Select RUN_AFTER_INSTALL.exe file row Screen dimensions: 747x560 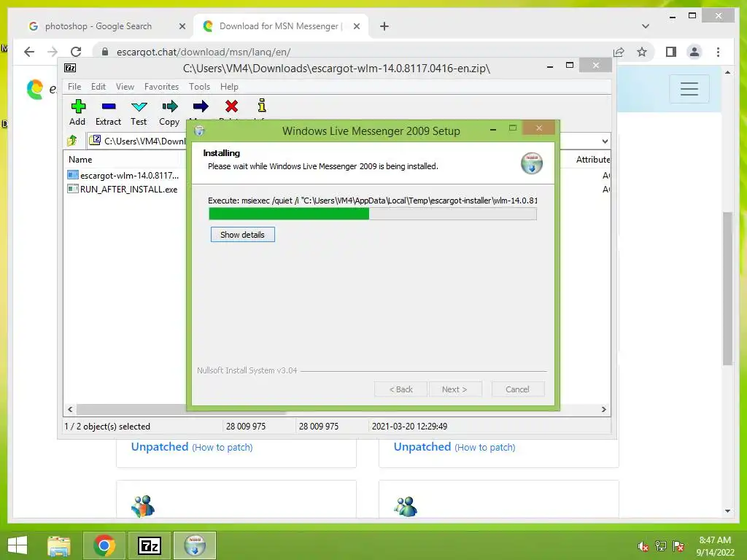pyautogui.click(x=124, y=189)
